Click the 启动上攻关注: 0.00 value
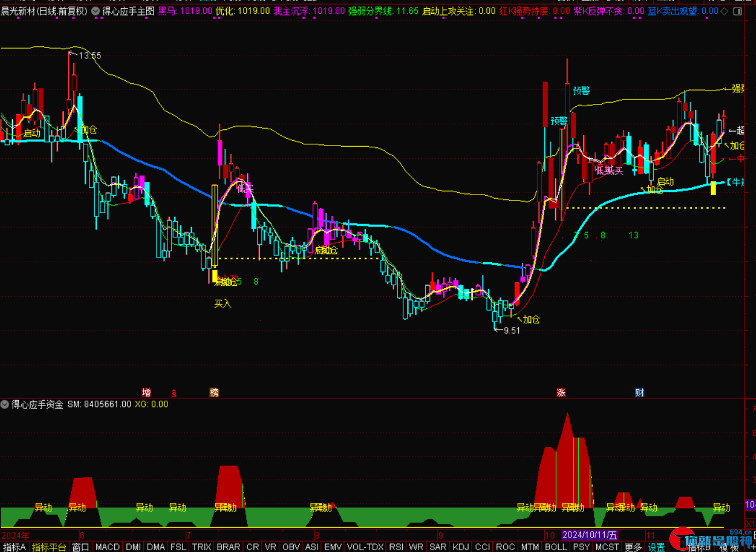The image size is (756, 552). click(x=459, y=11)
